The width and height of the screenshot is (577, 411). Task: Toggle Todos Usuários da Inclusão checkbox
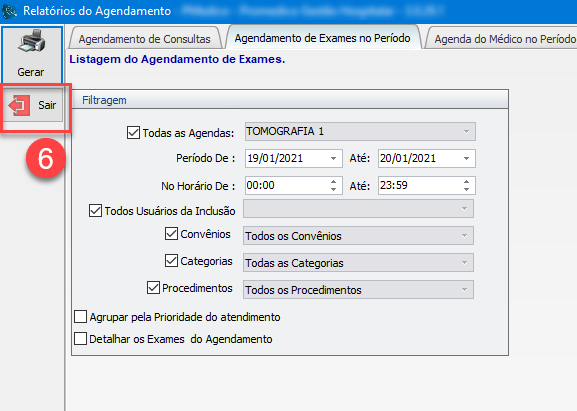coord(95,210)
